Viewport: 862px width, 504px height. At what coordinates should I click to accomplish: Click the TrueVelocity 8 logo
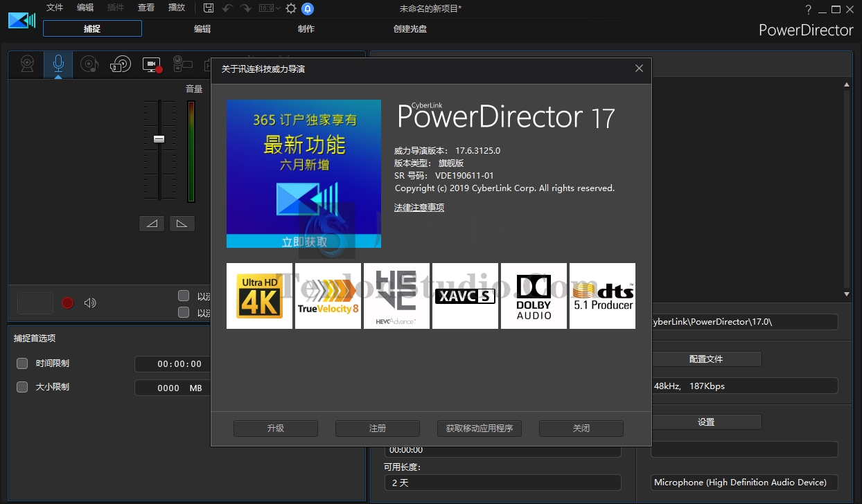click(x=328, y=296)
